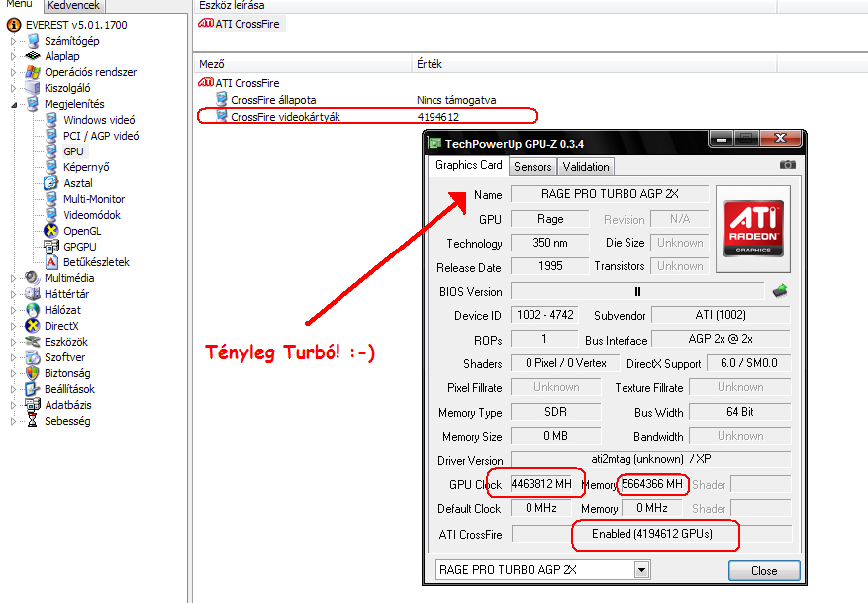Click the Sebesség hourglass icon
Screen dimensions: 868x603
[32, 421]
